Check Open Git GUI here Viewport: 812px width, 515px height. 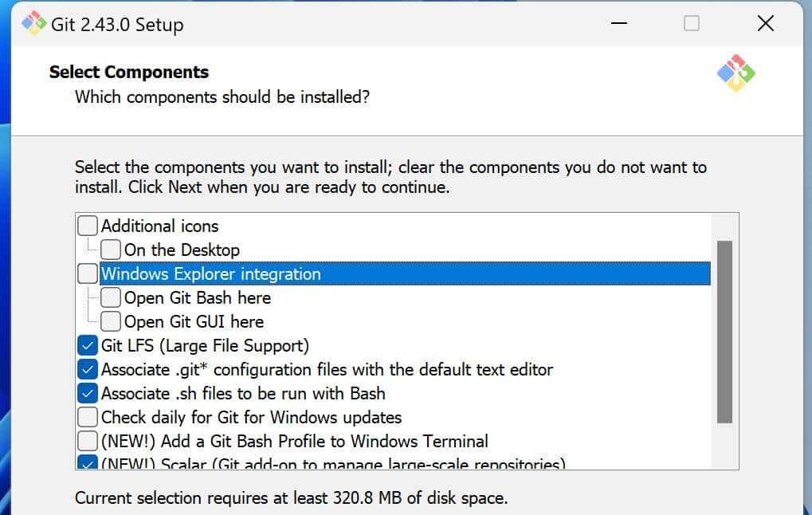[111, 321]
